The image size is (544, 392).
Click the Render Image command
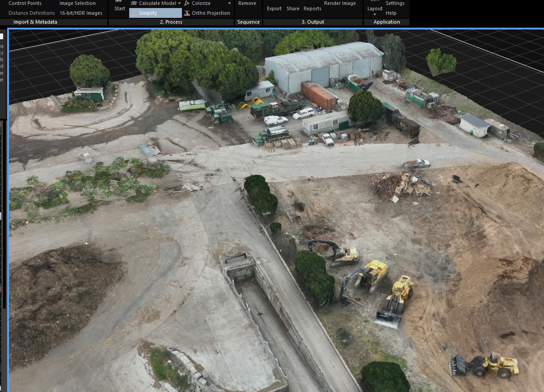[x=340, y=3]
